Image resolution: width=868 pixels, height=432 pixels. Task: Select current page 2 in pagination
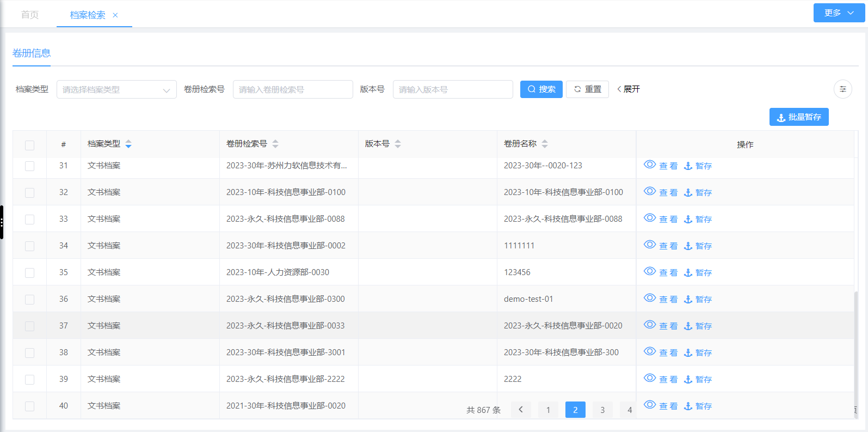575,410
